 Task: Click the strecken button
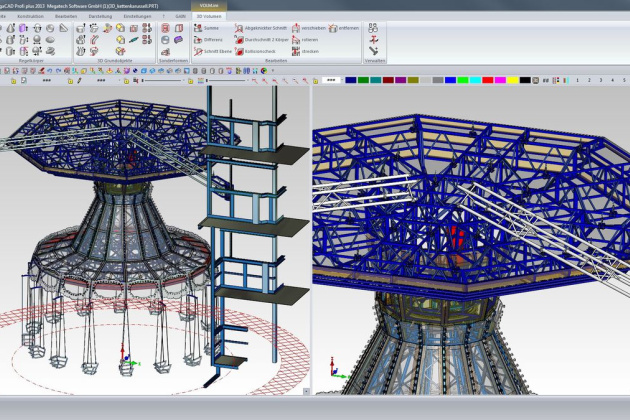[309, 50]
